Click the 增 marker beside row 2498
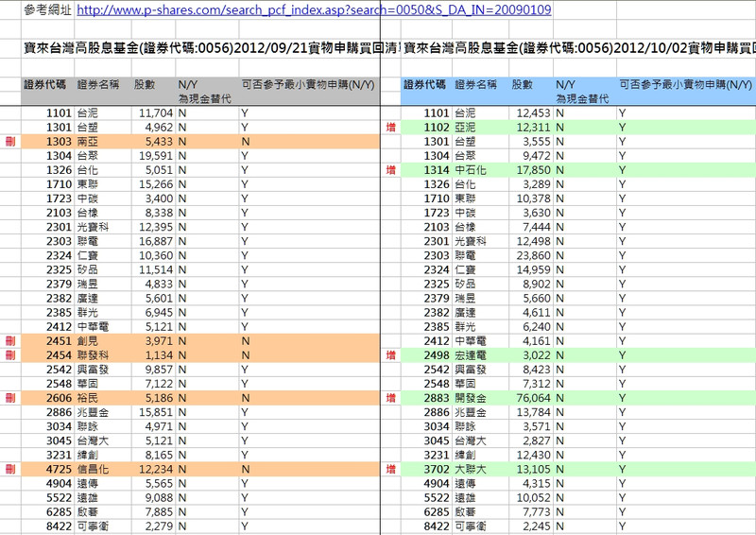Image resolution: width=756 pixels, height=535 pixels. click(391, 355)
